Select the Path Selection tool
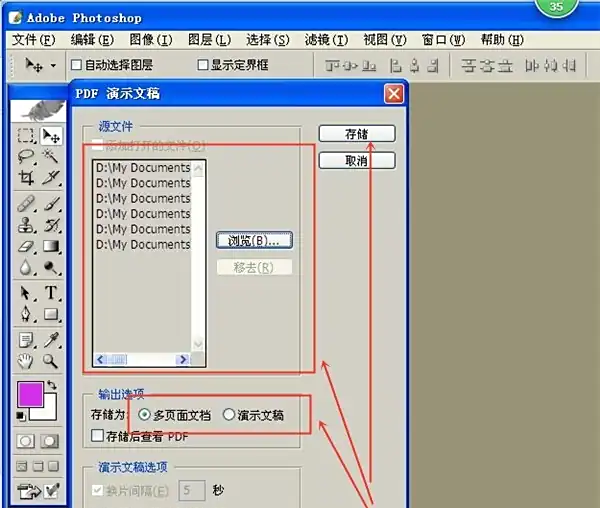 point(26,293)
